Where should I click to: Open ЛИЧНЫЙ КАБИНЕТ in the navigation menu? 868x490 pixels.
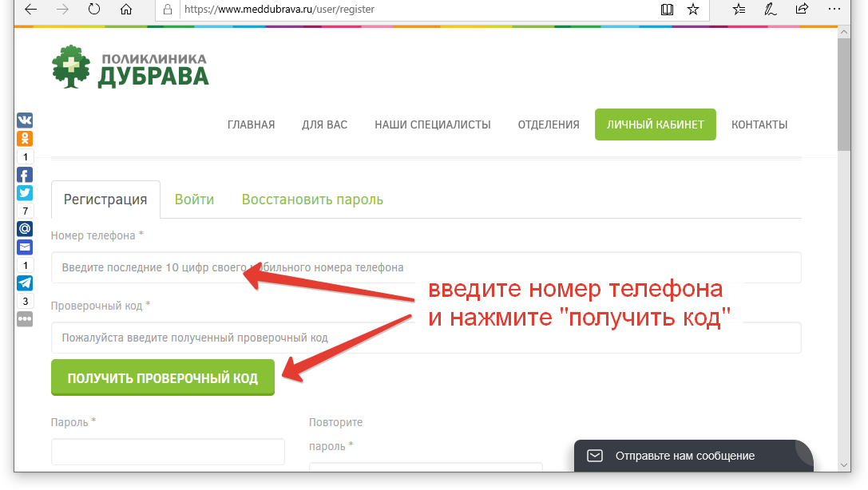tap(655, 124)
